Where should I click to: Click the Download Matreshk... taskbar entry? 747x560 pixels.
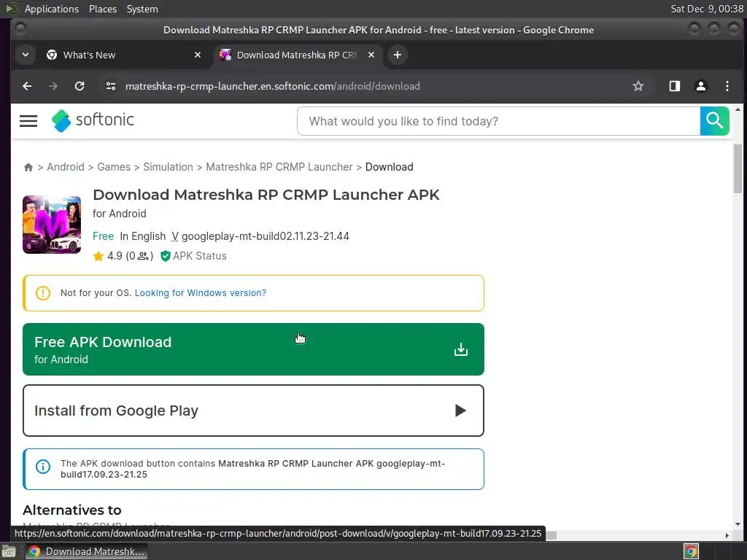click(87, 551)
